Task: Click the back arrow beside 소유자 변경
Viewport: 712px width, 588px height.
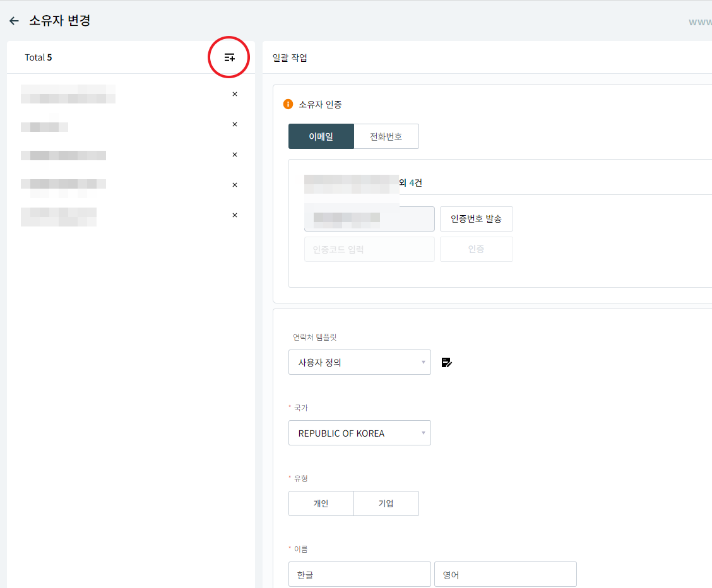Action: tap(14, 21)
